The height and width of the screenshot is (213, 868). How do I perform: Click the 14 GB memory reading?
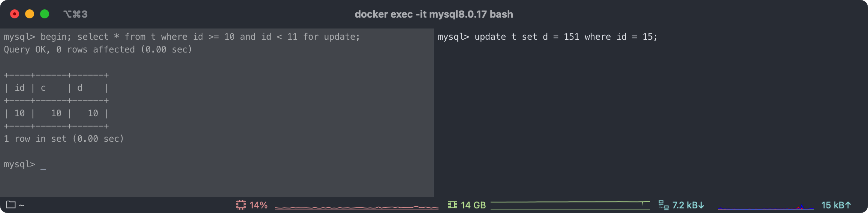point(473,205)
